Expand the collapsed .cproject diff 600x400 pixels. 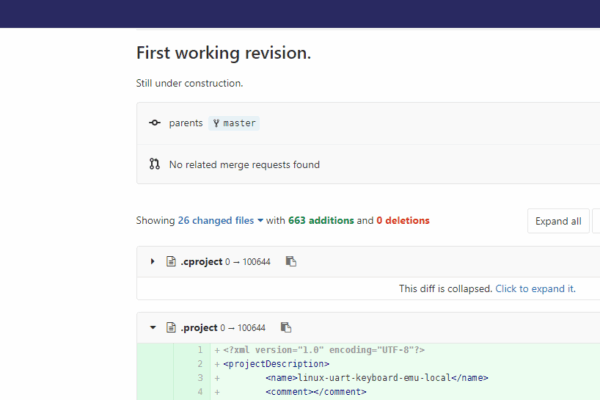coord(153,261)
